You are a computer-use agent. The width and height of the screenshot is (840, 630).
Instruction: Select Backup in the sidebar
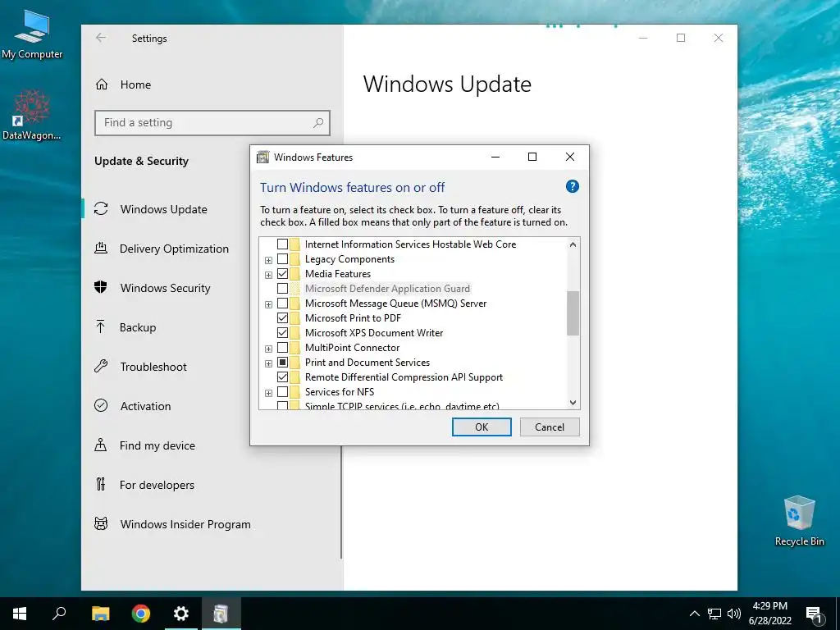138,327
